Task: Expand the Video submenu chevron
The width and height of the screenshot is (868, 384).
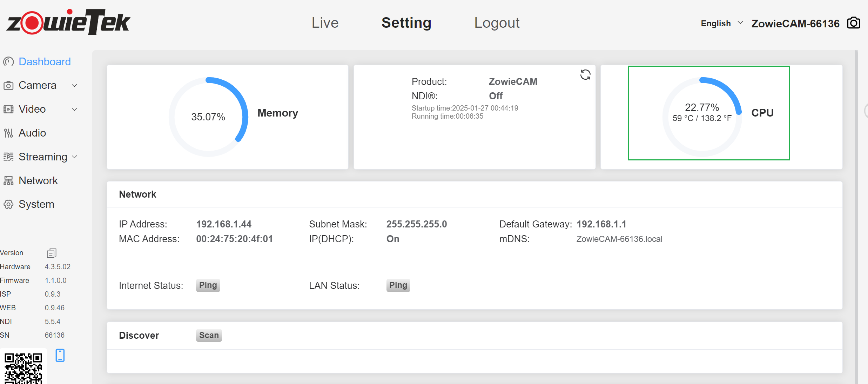Action: pos(74,109)
